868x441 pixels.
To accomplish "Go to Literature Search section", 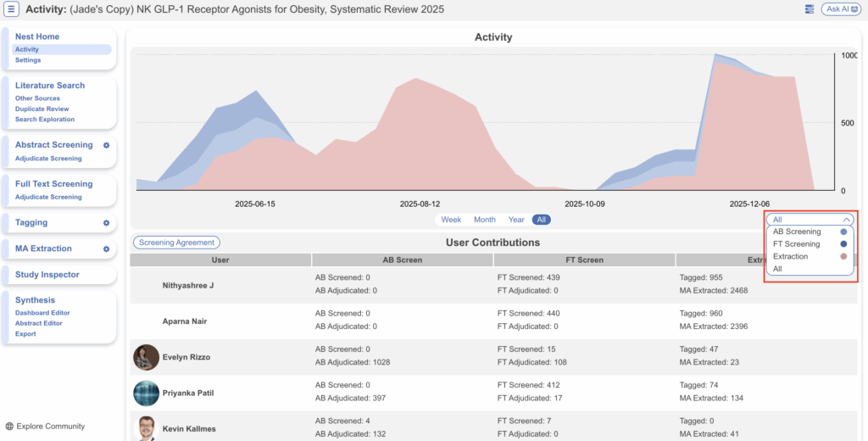I will pyautogui.click(x=50, y=86).
